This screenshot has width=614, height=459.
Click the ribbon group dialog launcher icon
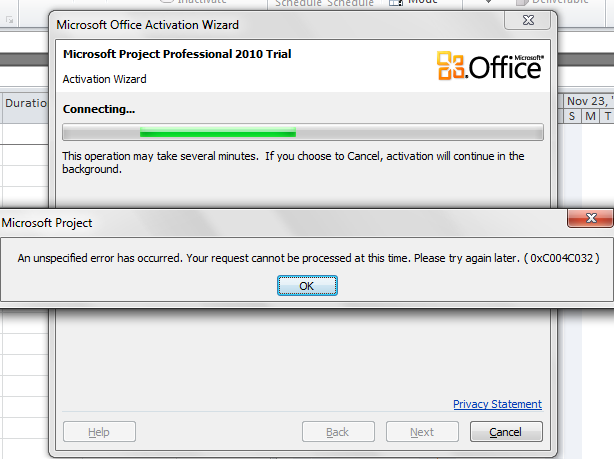[9, 20]
